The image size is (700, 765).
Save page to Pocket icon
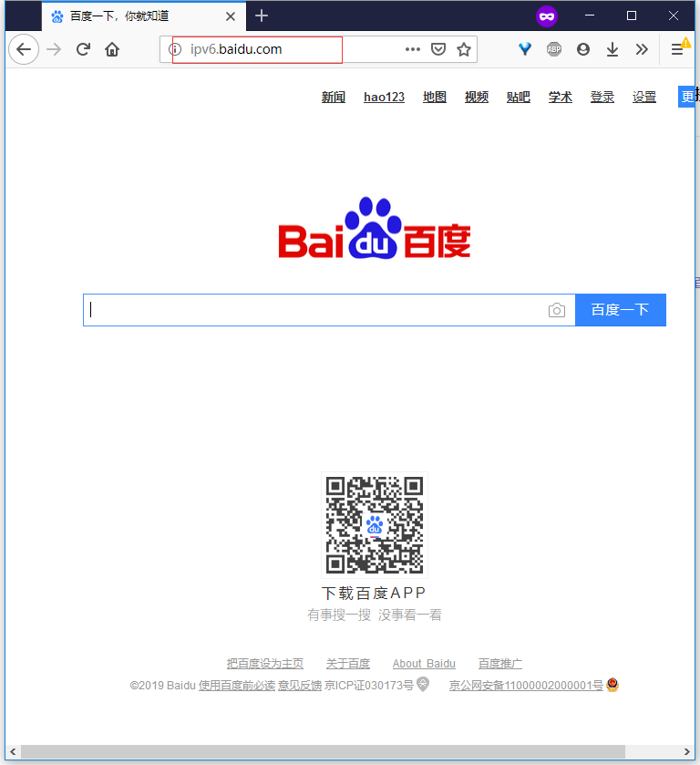point(438,49)
